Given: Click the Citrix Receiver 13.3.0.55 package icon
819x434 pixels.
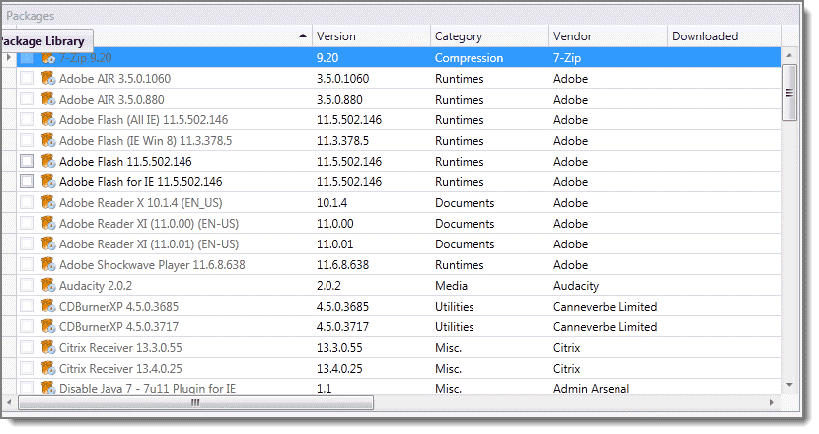Looking at the screenshot, I should [x=48, y=347].
